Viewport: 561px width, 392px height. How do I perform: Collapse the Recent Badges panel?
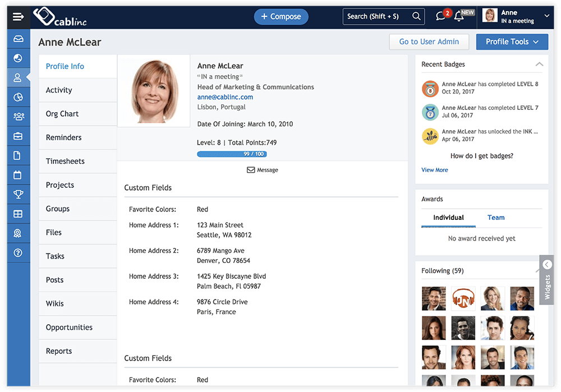pyautogui.click(x=539, y=64)
